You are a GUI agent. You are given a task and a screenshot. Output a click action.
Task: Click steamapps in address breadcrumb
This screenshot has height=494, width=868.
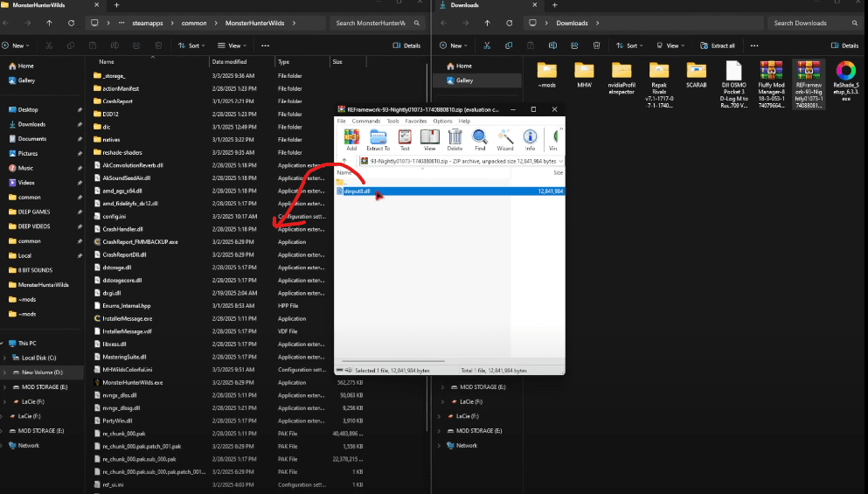coord(148,24)
